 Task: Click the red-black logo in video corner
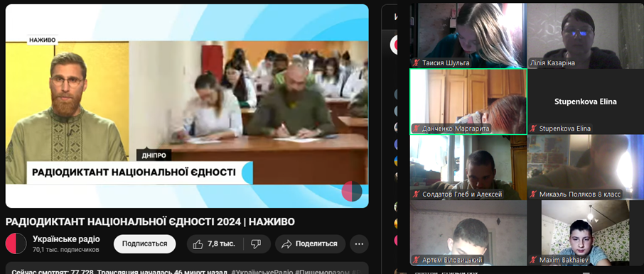coord(352,191)
